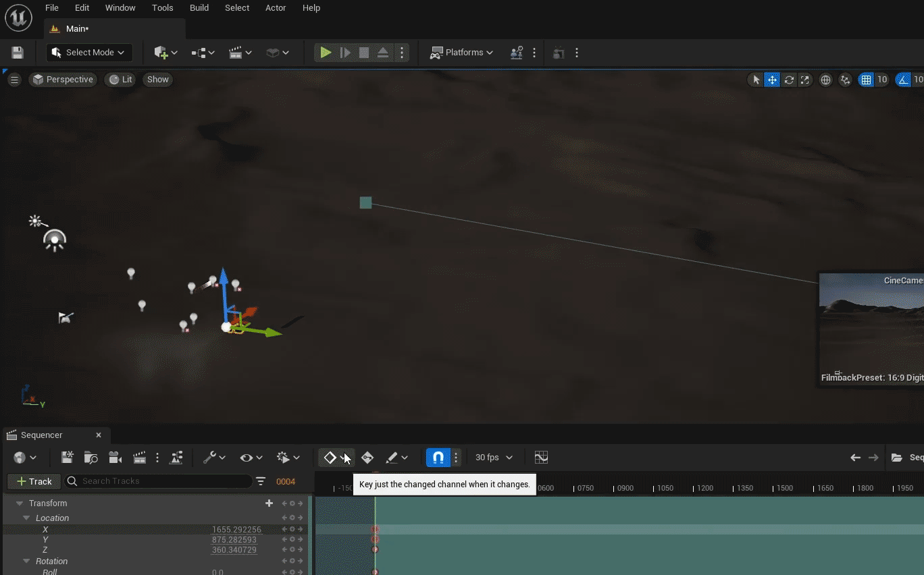Expand the Rotation track
The image size is (924, 575).
tap(25, 561)
